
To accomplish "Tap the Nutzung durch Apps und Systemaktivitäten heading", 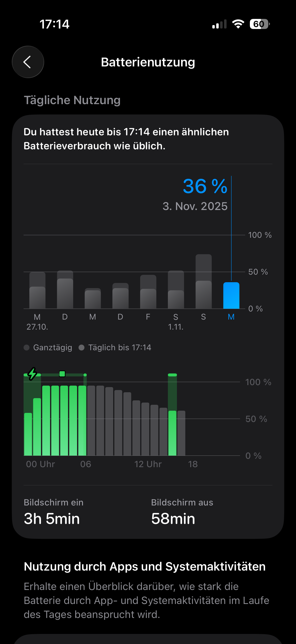I will click(x=145, y=566).
